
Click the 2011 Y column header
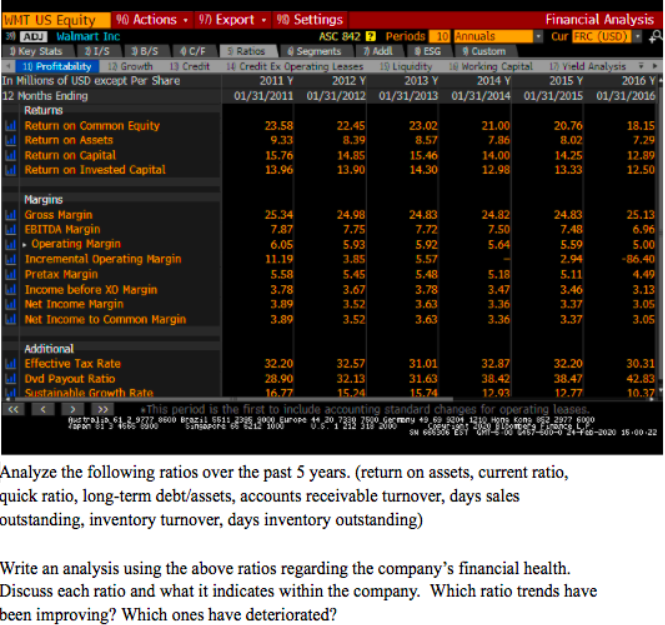276,81
